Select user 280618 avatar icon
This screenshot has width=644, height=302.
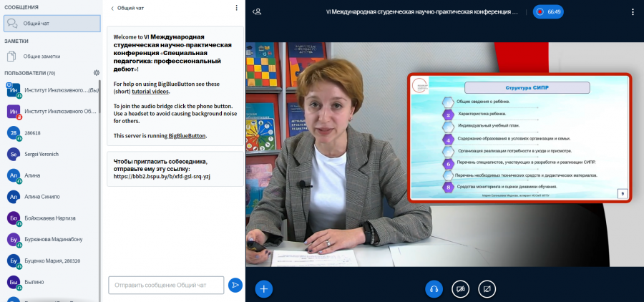tap(14, 132)
